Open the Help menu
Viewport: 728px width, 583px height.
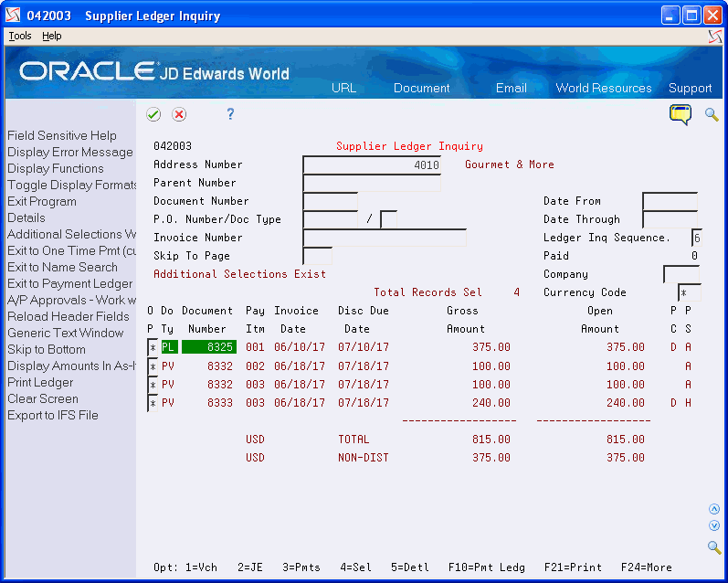(x=51, y=36)
